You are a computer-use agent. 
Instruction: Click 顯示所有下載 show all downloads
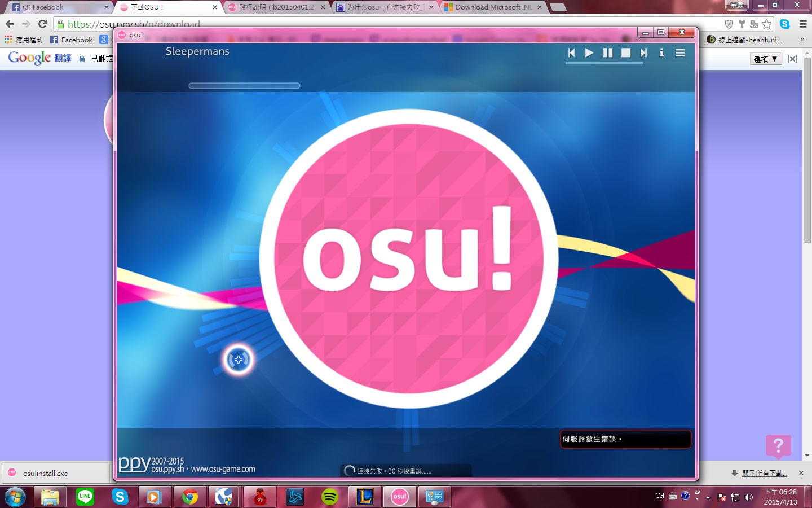click(764, 473)
